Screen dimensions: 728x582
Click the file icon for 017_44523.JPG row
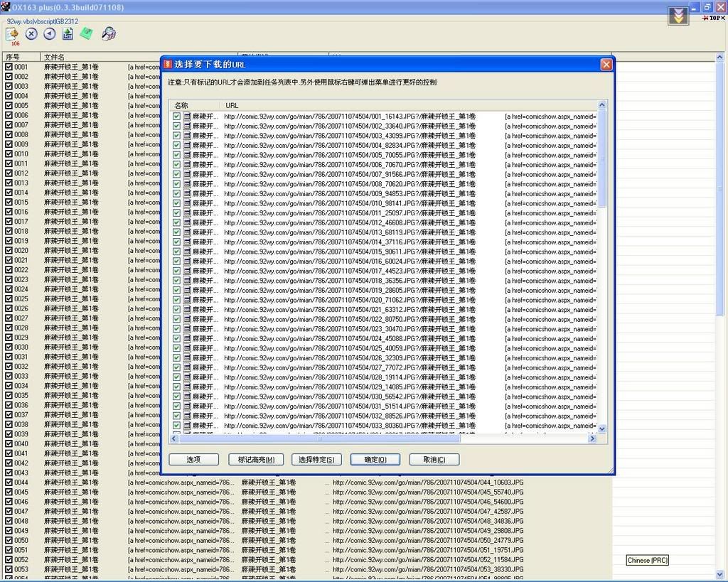[x=187, y=271]
